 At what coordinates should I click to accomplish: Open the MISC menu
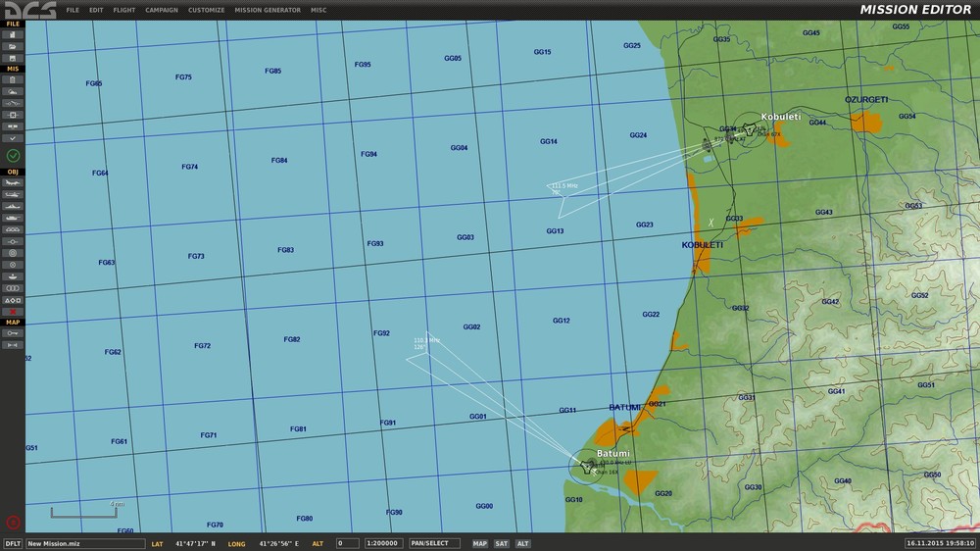pyautogui.click(x=318, y=10)
